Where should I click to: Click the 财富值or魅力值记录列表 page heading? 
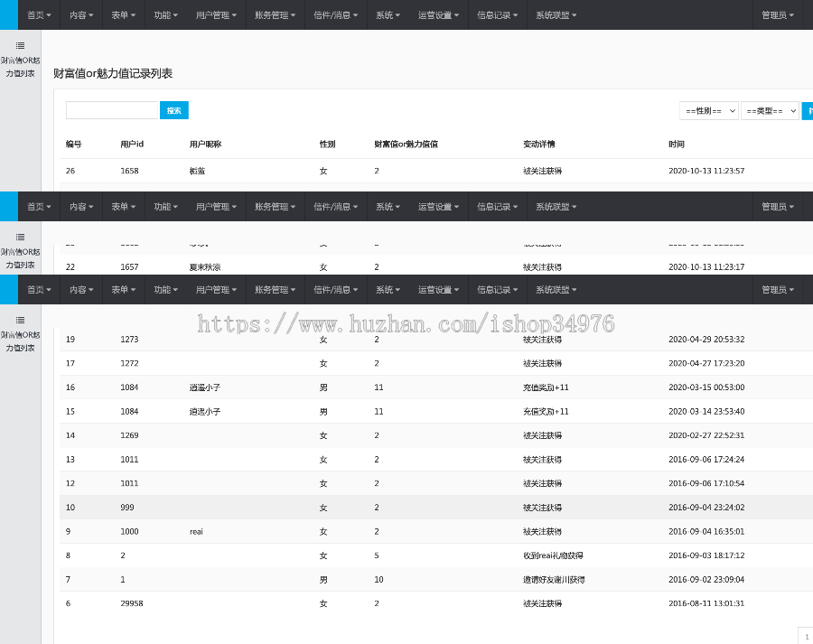click(113, 74)
